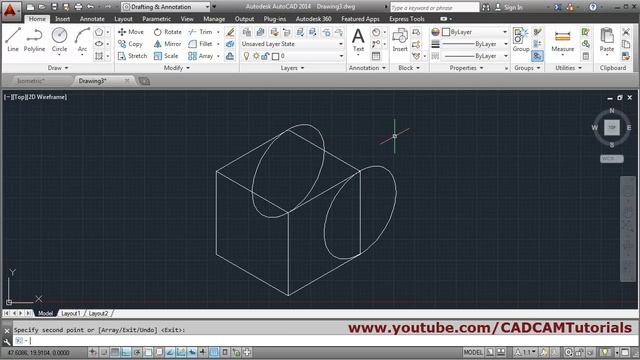Click the keyword search box

(434, 7)
